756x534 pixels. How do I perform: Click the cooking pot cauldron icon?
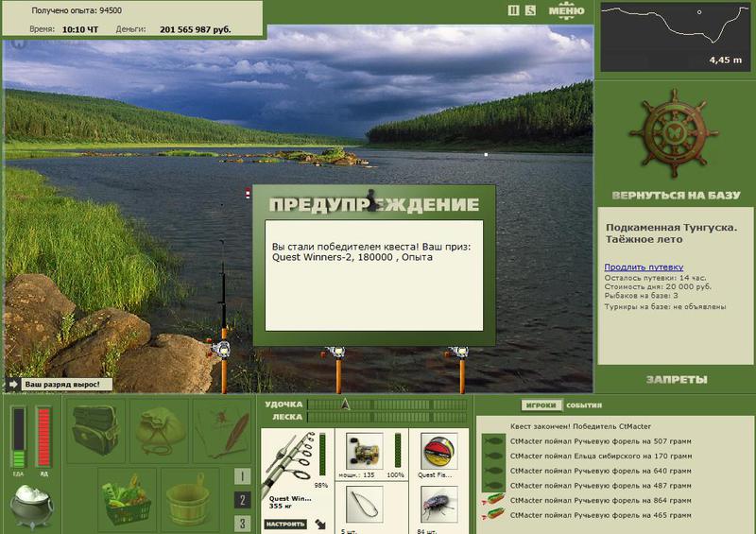pyautogui.click(x=31, y=506)
